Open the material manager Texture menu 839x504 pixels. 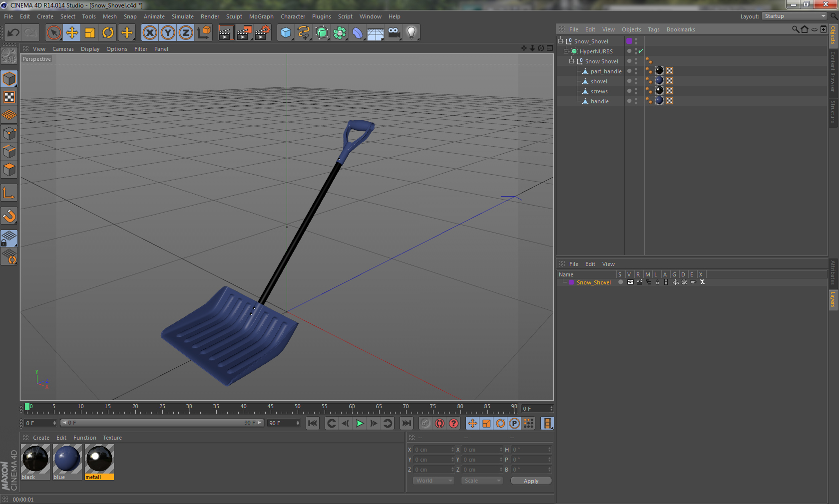(x=112, y=438)
